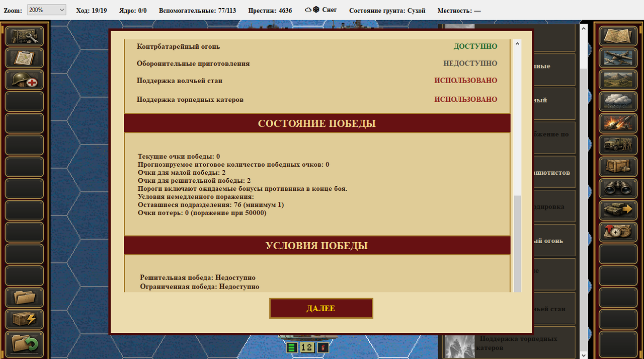Click the Поддержка торпедных катеров card in side panel

[x=510, y=342]
